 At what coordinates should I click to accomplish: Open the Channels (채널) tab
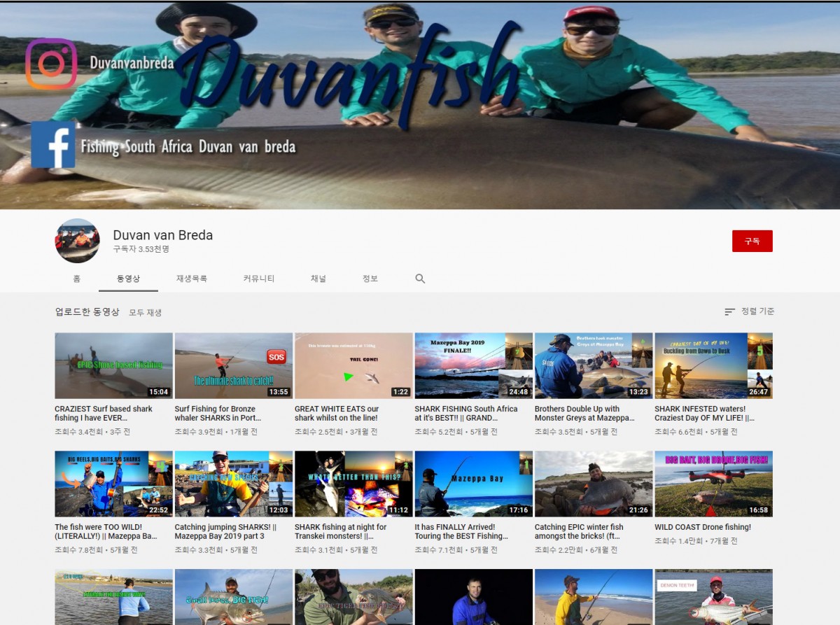[x=318, y=279]
